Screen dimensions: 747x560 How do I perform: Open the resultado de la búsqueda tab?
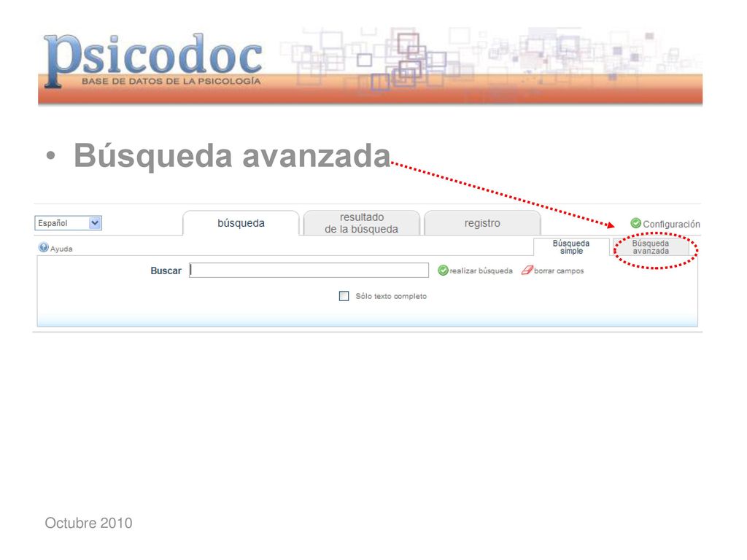click(x=362, y=223)
